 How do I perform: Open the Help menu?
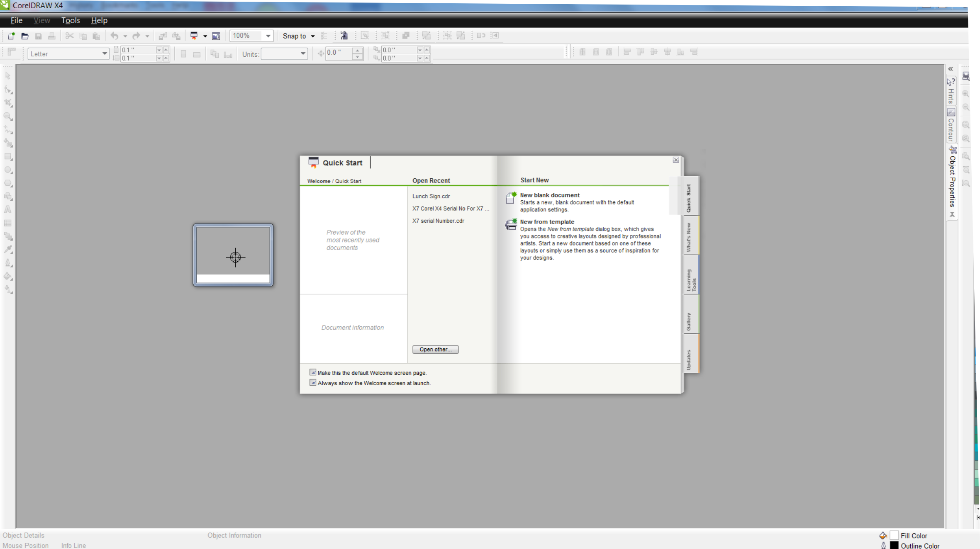coord(99,20)
